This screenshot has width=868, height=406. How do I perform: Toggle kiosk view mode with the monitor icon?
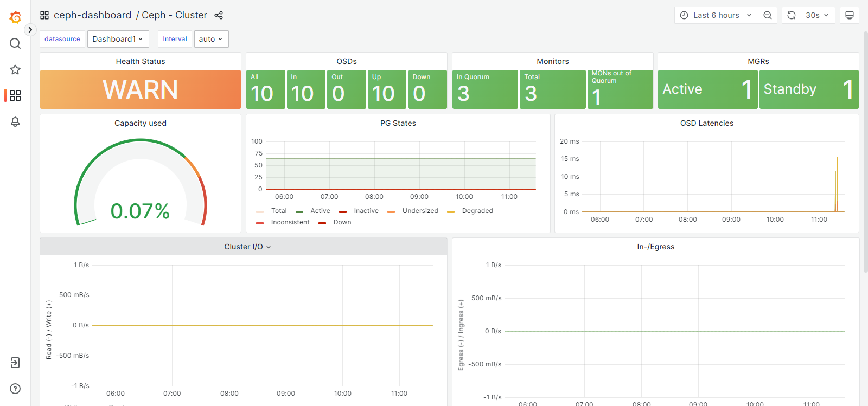(850, 15)
